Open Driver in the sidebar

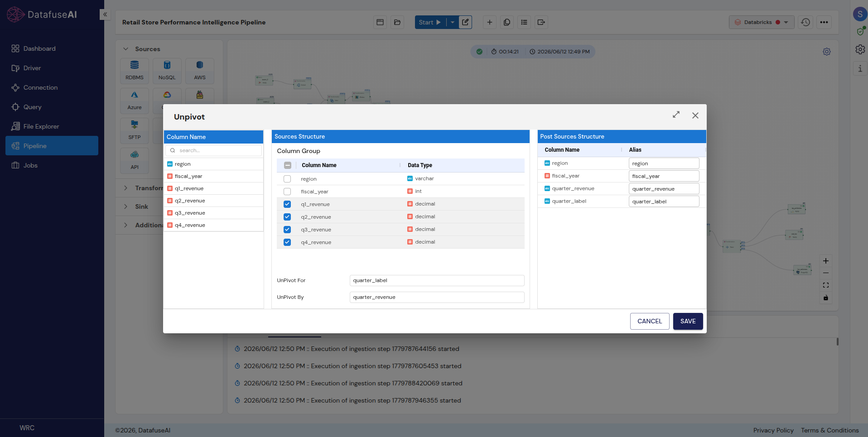coord(52,68)
